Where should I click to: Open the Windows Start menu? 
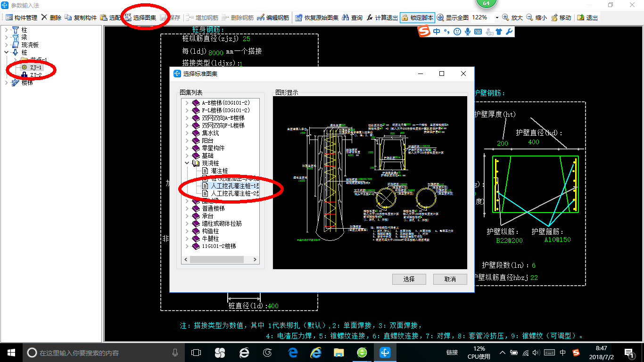click(11, 353)
